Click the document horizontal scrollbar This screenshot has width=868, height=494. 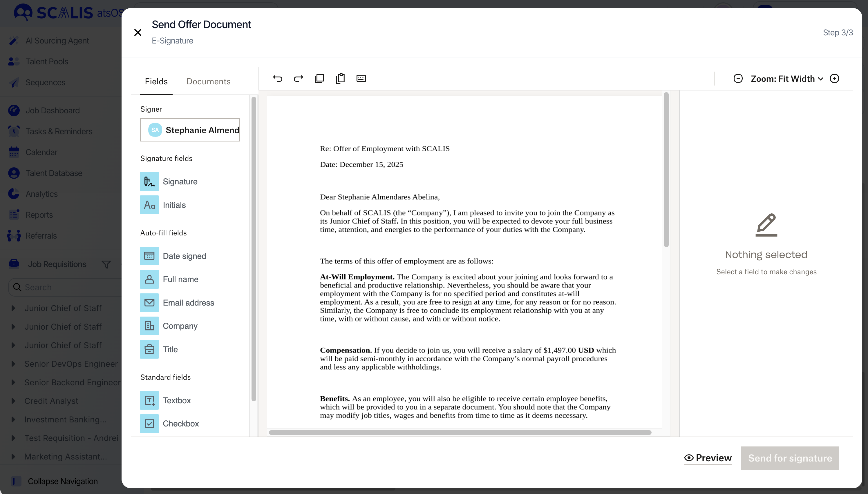click(x=460, y=433)
